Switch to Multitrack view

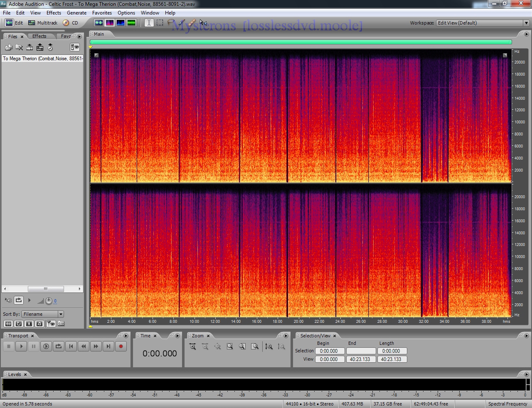coord(43,23)
